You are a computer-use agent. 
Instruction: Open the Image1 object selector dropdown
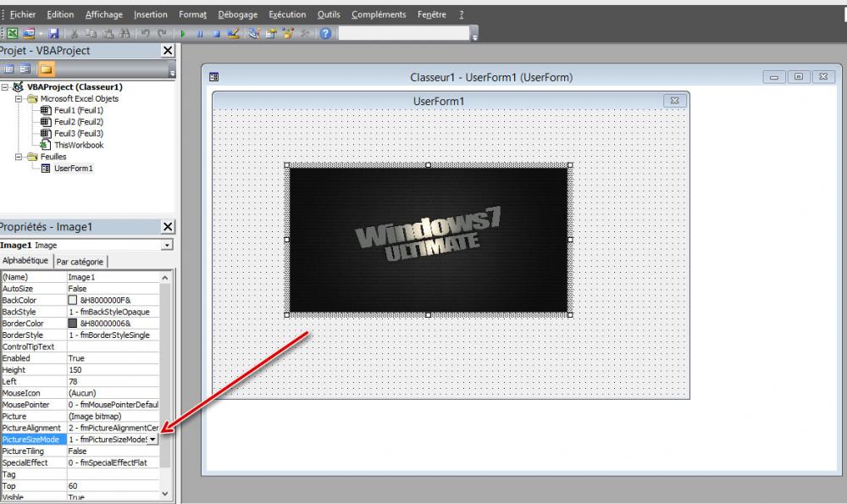click(167, 245)
